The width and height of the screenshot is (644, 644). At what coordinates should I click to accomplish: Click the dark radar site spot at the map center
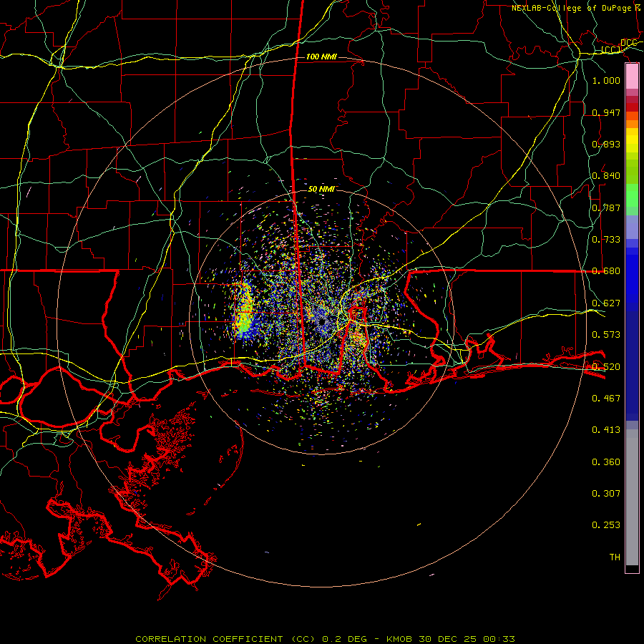[322, 321]
